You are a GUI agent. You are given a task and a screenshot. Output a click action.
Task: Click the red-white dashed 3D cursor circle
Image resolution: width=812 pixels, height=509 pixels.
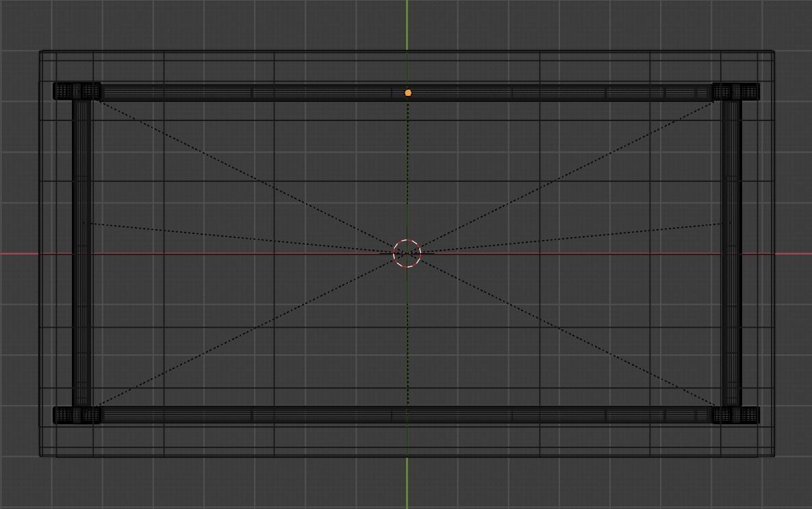tap(407, 253)
